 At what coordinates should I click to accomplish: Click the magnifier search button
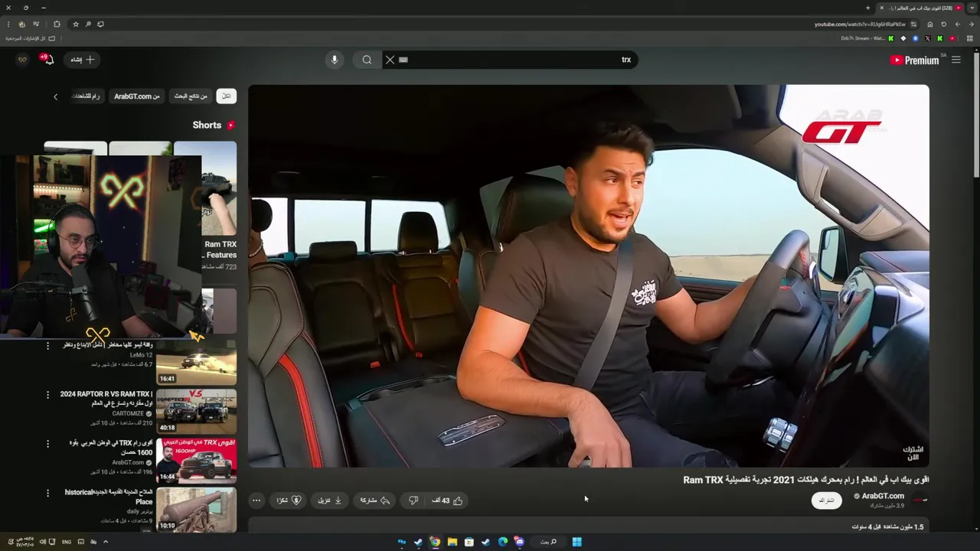[367, 60]
